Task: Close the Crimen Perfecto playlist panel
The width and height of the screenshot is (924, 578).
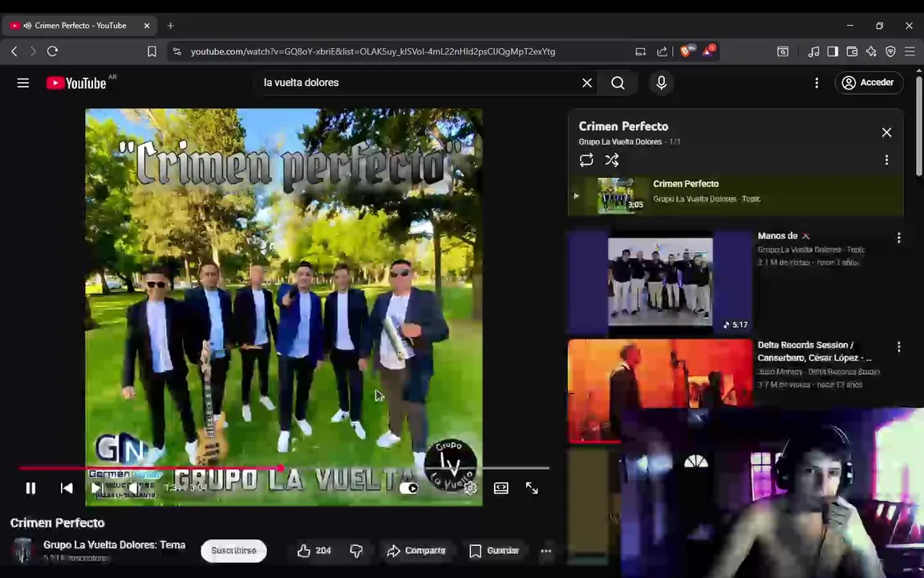Action: (x=886, y=132)
